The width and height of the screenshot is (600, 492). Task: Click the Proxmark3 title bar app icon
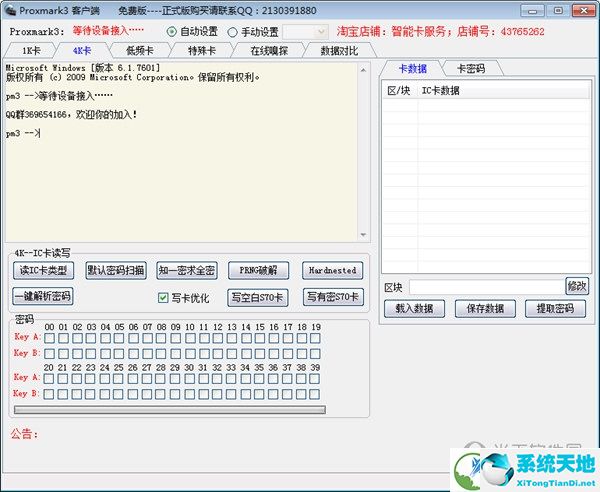click(x=10, y=11)
